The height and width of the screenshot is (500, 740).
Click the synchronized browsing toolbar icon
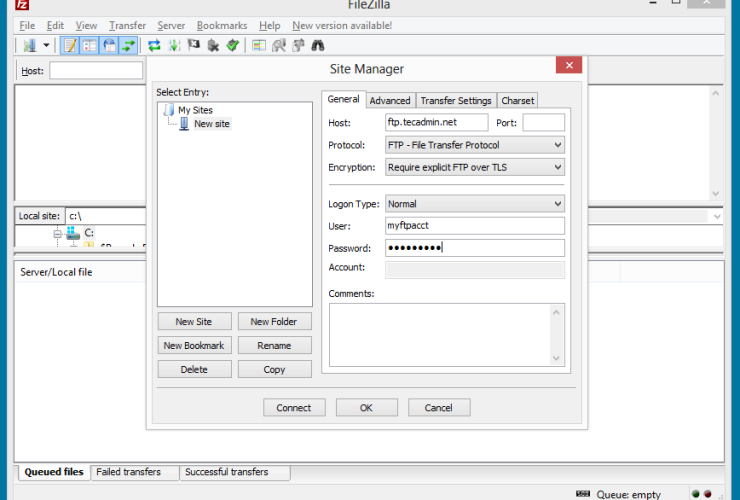pyautogui.click(x=298, y=45)
